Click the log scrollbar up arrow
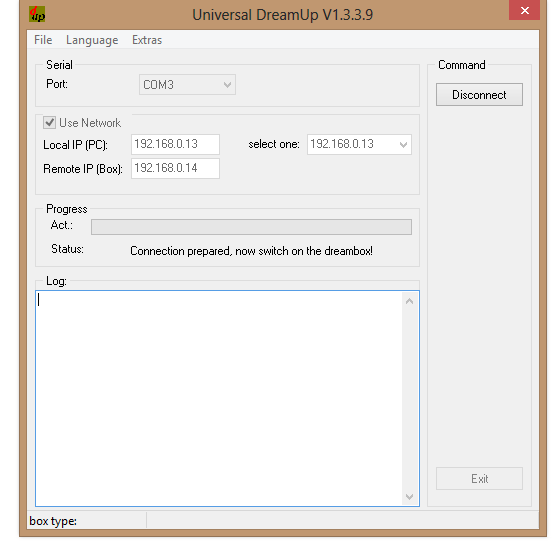This screenshot has width=557, height=543. tap(410, 301)
